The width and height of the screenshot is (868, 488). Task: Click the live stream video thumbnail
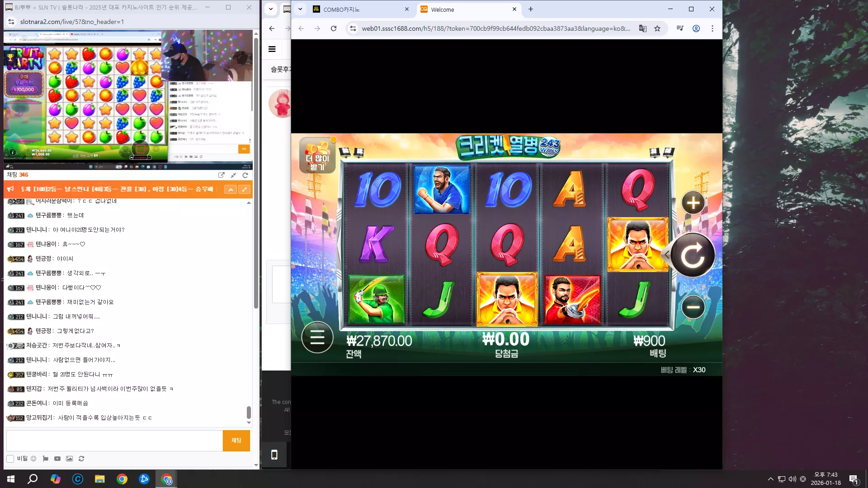(x=128, y=100)
